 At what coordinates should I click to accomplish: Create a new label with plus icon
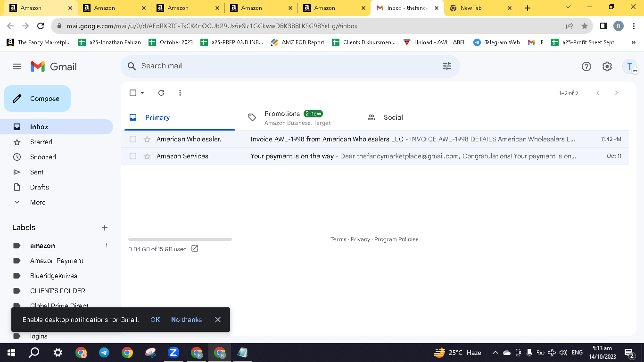tap(105, 228)
